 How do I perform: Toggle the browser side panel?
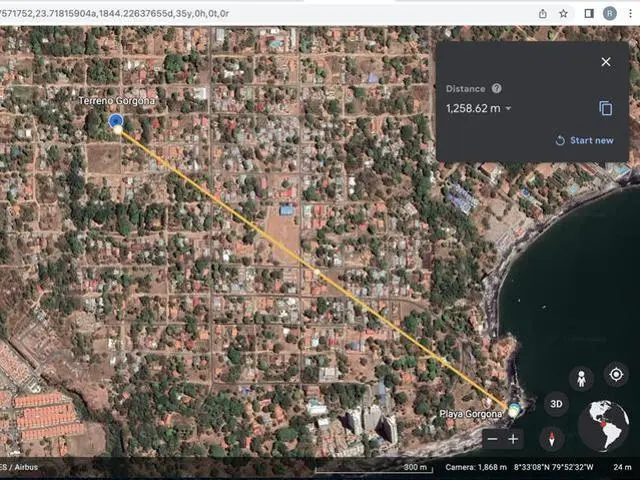click(589, 13)
